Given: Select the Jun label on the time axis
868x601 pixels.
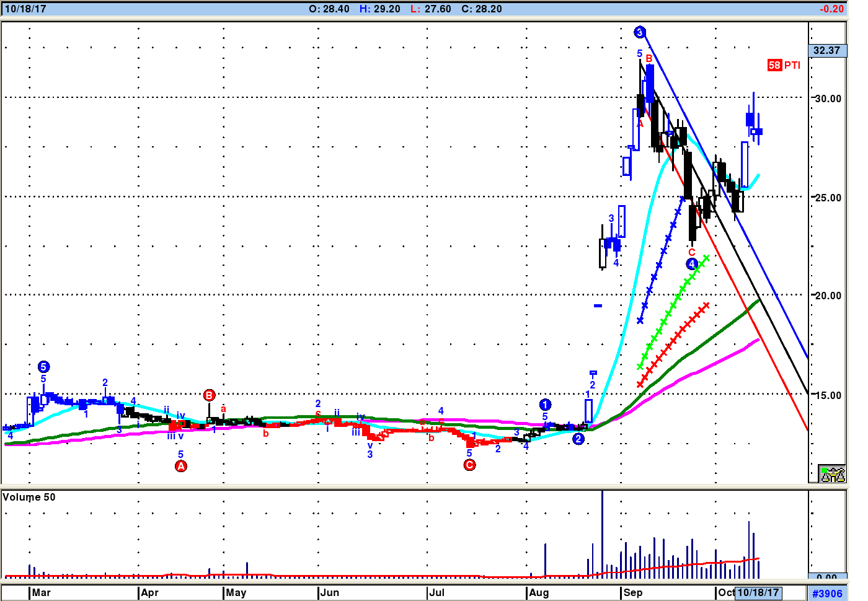Looking at the screenshot, I should [330, 592].
